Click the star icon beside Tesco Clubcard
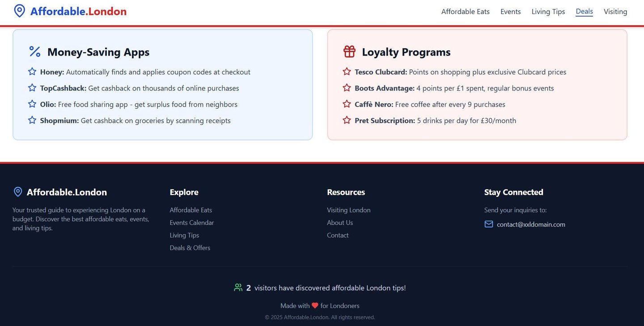644x326 pixels. tap(347, 72)
